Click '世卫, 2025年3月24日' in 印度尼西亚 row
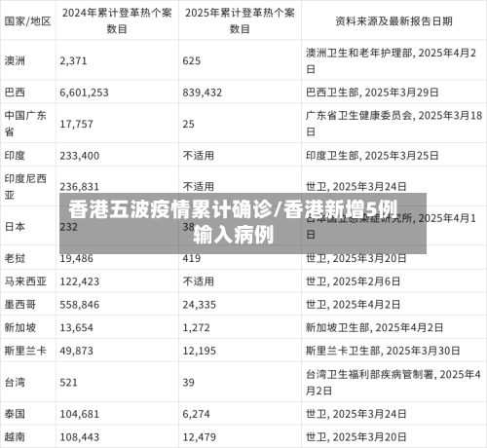Image resolution: width=487 pixels, height=448 pixels. (x=356, y=186)
